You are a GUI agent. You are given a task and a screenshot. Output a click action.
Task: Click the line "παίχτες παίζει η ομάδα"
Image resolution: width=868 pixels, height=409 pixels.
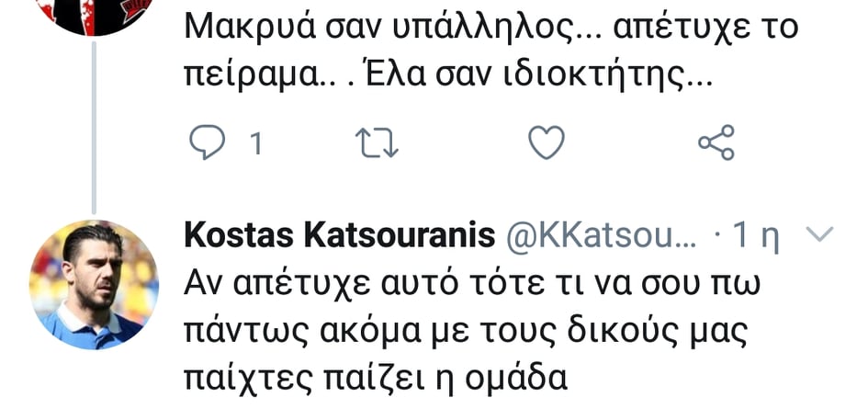coord(377,378)
